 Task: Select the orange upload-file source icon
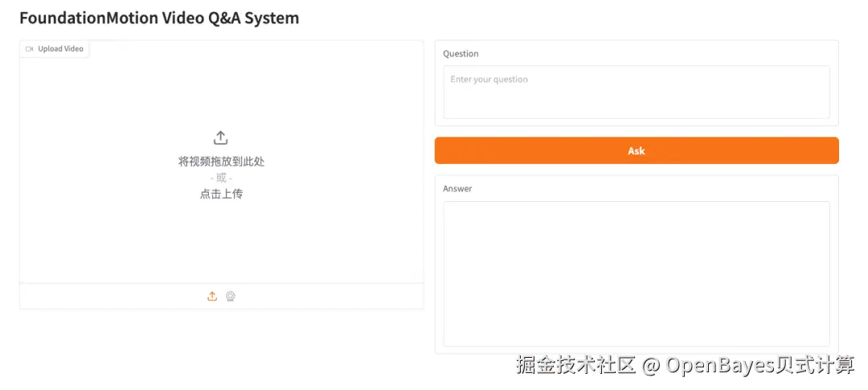[x=212, y=296]
